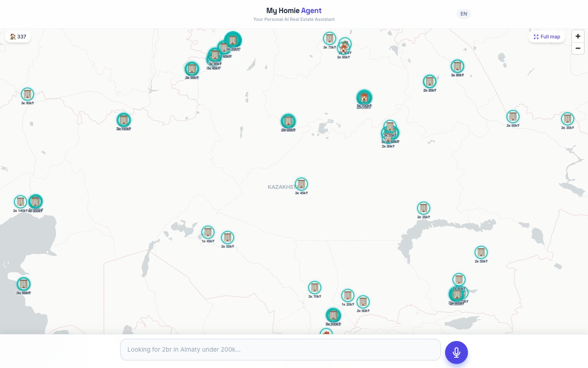Image resolution: width=588 pixels, height=368 pixels.
Task: Click the 337 listings counter badge
Action: 18,37
